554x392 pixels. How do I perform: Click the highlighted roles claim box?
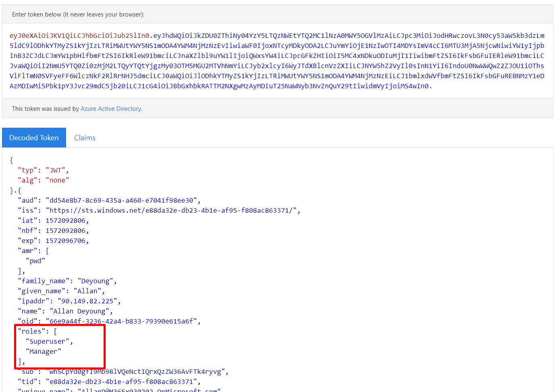60,346
